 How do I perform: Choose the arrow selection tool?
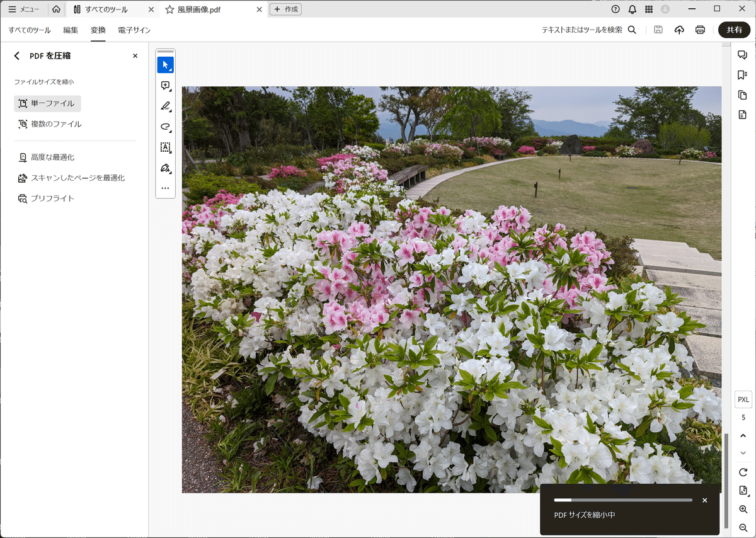pyautogui.click(x=165, y=65)
